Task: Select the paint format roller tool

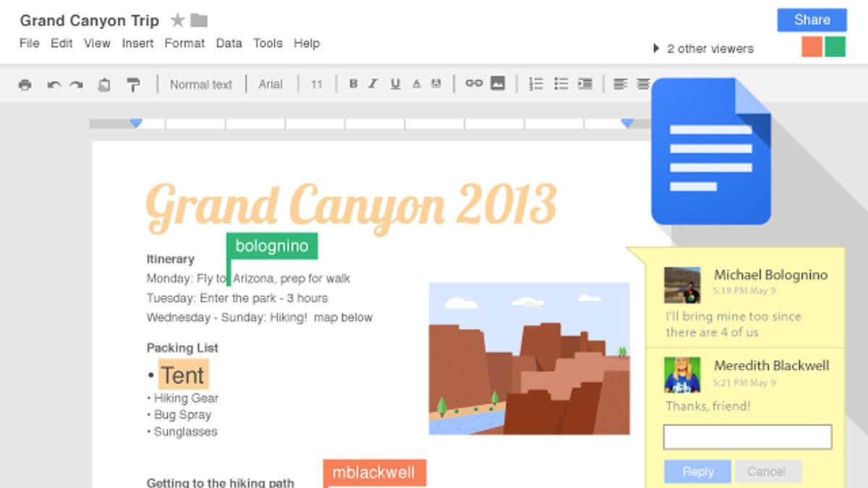Action: 133,85
